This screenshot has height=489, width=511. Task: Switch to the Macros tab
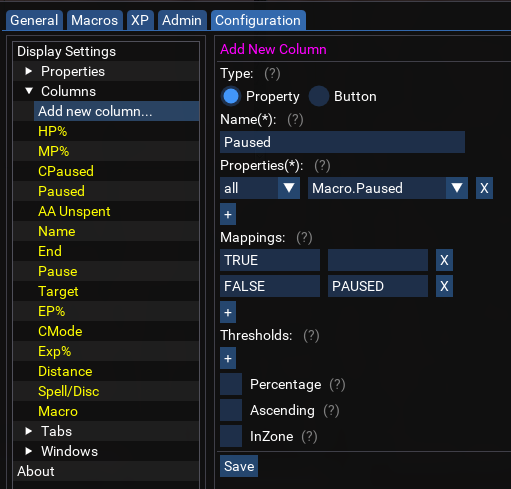click(95, 20)
